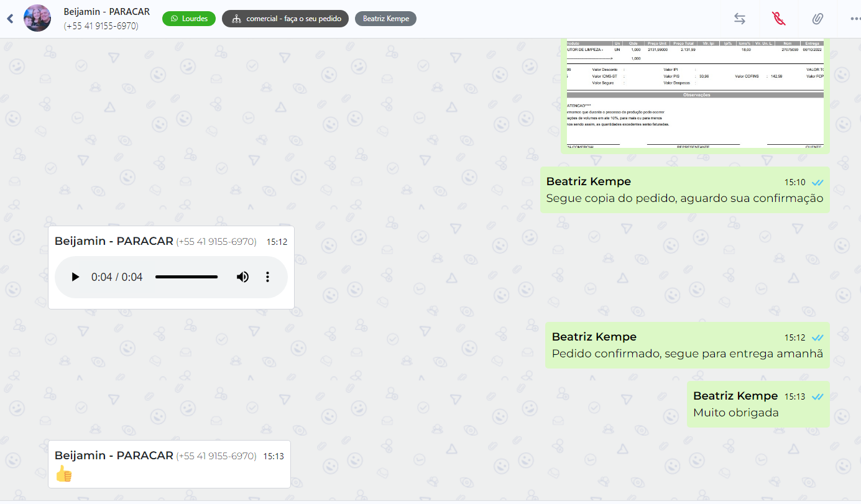This screenshot has height=504, width=861.
Task: Open the order document image preview
Action: [694, 94]
